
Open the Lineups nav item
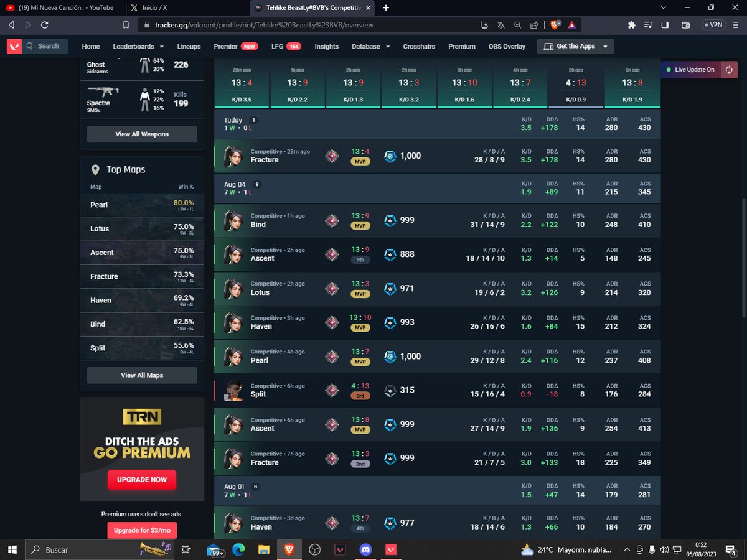pyautogui.click(x=189, y=47)
